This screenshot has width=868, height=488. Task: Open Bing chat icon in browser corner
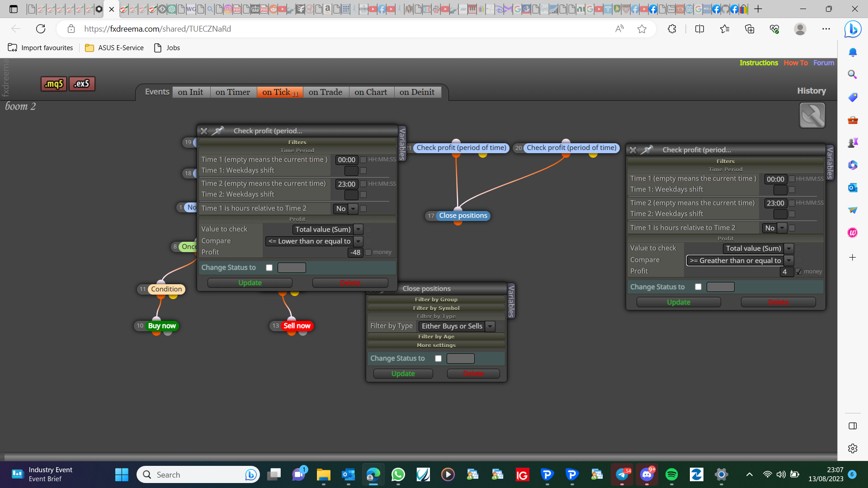tap(853, 29)
